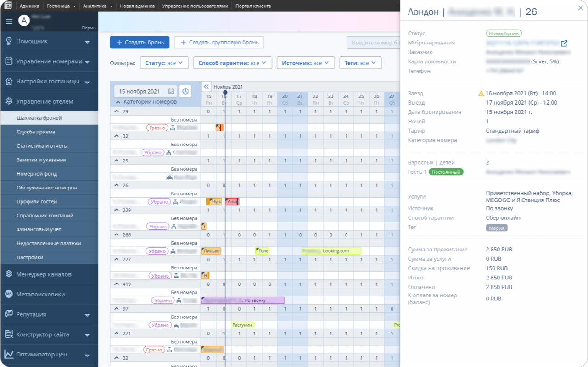Screen dimensions: 588x367
Task: Click the Управление номерами calendar icon
Action: click(x=9, y=61)
